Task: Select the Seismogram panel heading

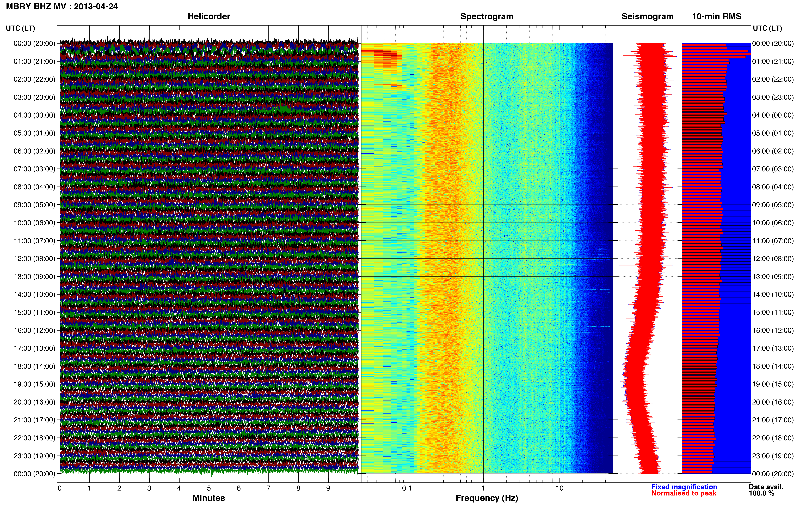Action: (647, 16)
